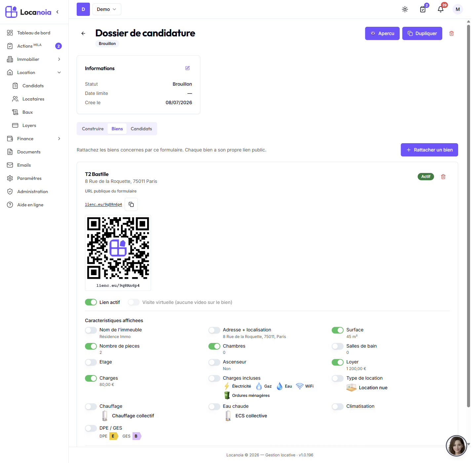476x463 pixels.
Task: Copy the public URL with copy icon
Action: click(131, 204)
